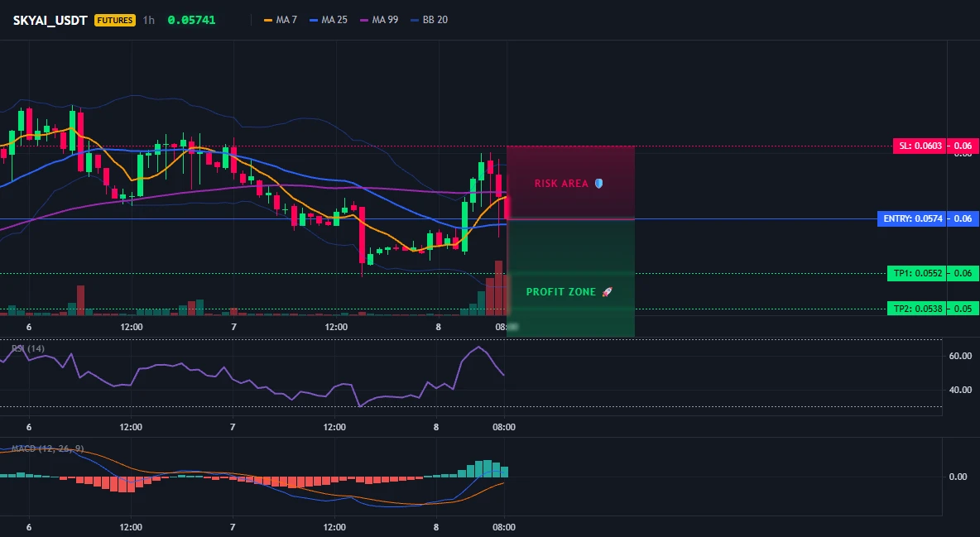This screenshot has width=980, height=537.
Task: Click the 40.00 RSI axis value
Action: tap(960, 390)
